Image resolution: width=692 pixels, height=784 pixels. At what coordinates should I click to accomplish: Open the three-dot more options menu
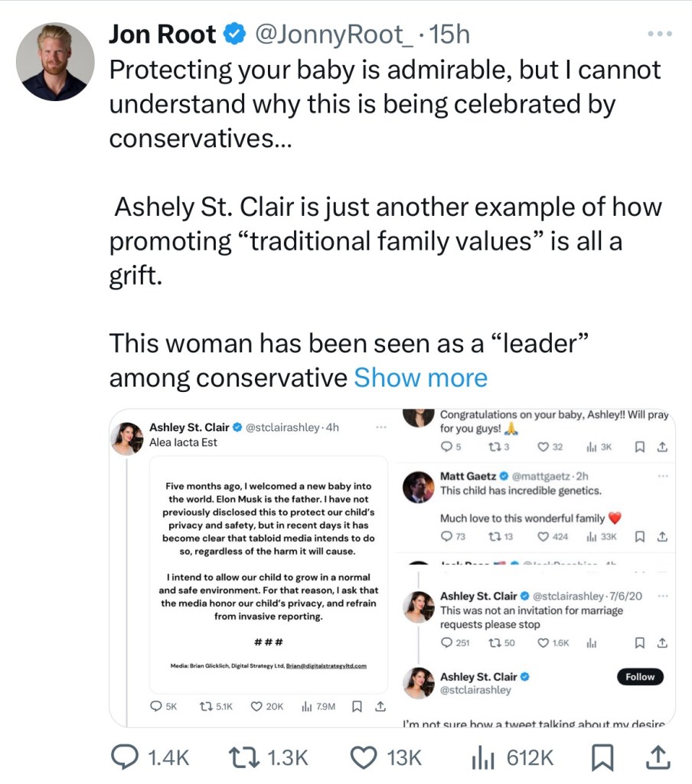tap(658, 34)
